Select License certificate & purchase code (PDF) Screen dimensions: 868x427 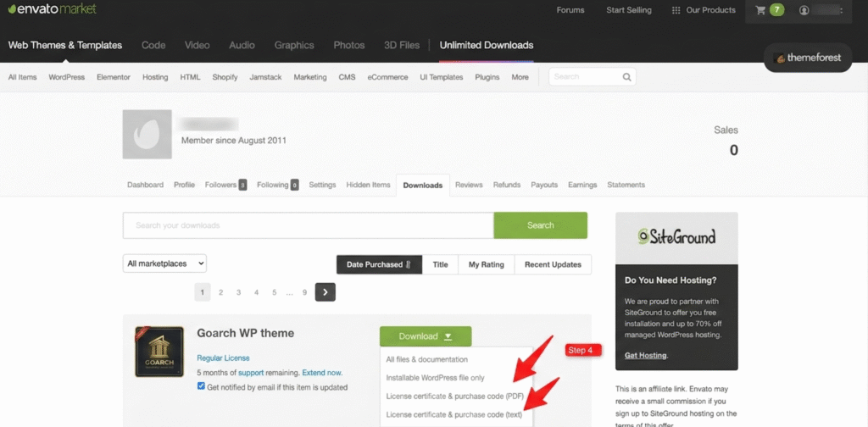pyautogui.click(x=456, y=396)
